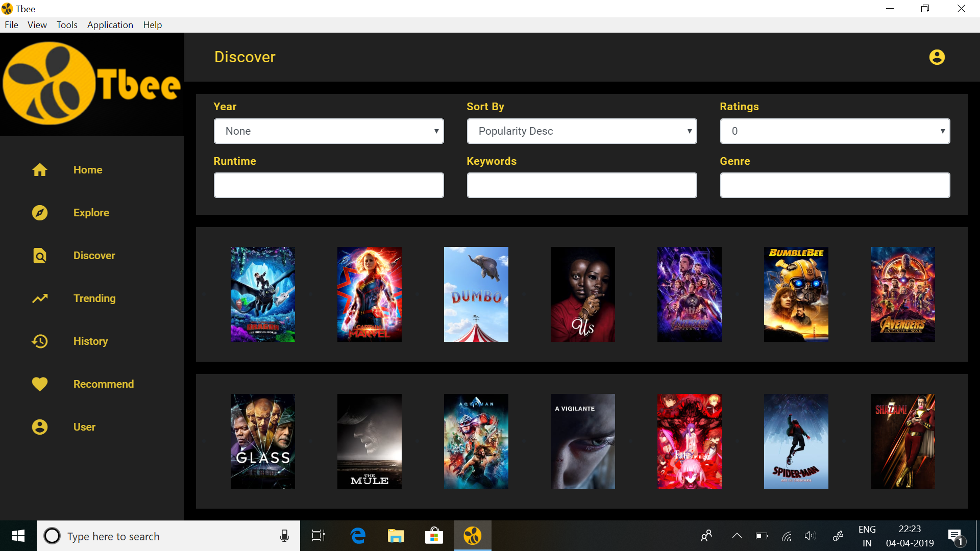Screen dimensions: 980x551
Task: Open A Vigilante movie poster
Action: [582, 441]
